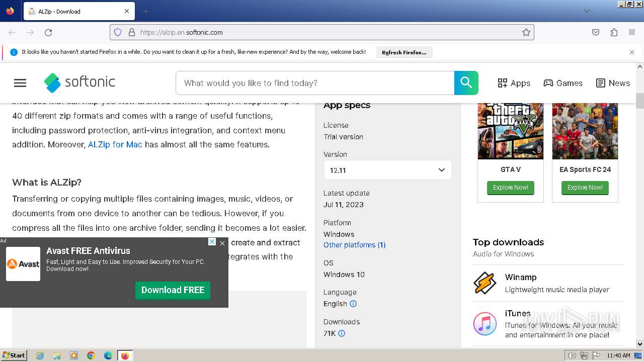
Task: Open the extensions puzzle icon
Action: [x=614, y=32]
